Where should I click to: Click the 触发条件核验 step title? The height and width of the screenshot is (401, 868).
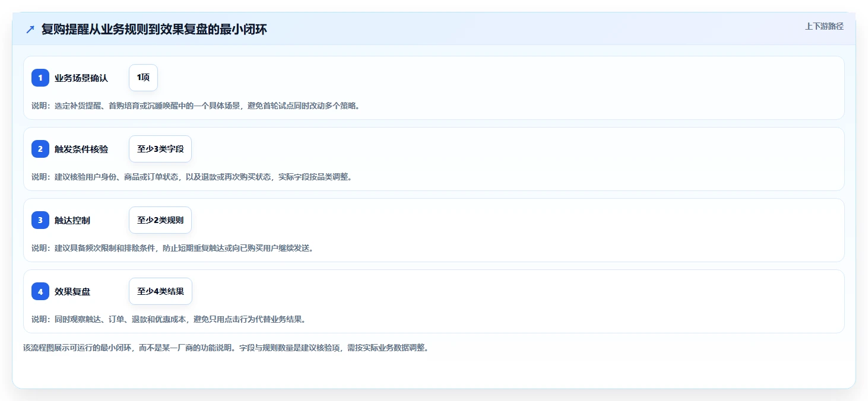pos(81,149)
